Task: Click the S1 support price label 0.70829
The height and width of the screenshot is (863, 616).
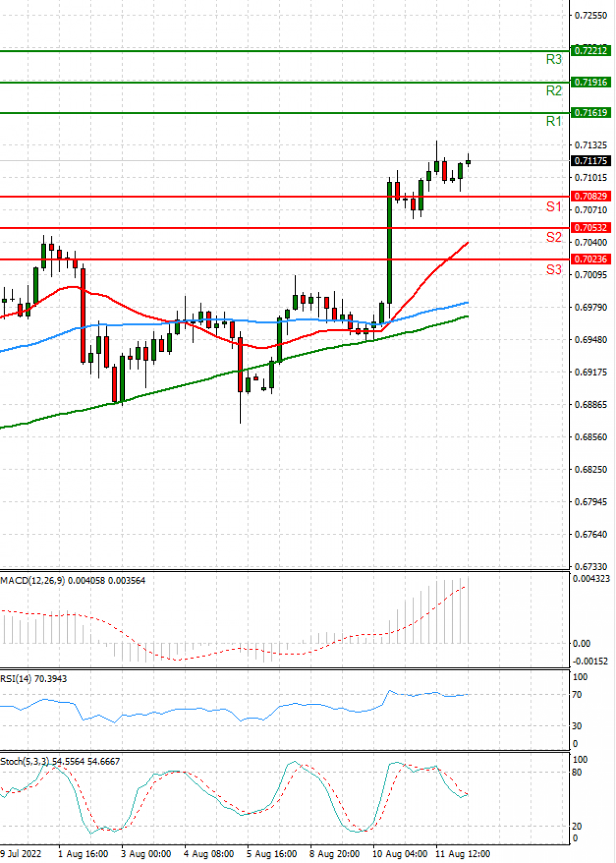Action: click(590, 196)
